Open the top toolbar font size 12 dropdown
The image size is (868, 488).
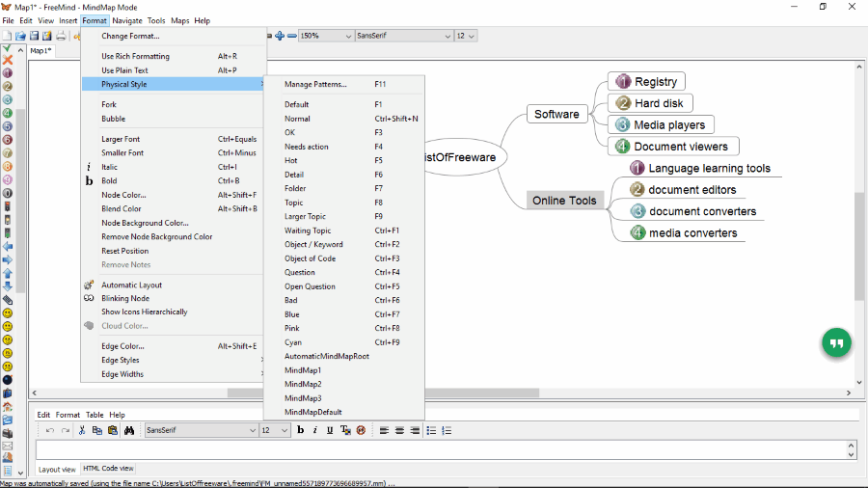[x=471, y=36]
